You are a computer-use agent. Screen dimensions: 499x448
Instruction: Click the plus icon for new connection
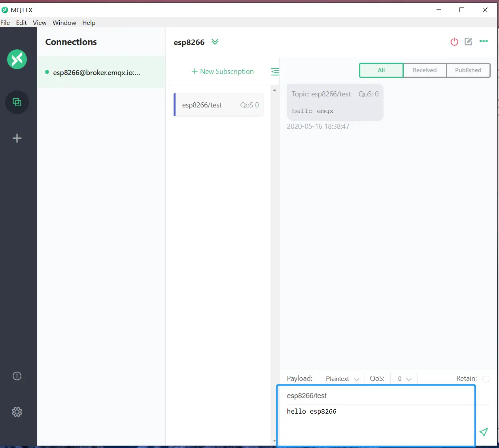click(17, 138)
